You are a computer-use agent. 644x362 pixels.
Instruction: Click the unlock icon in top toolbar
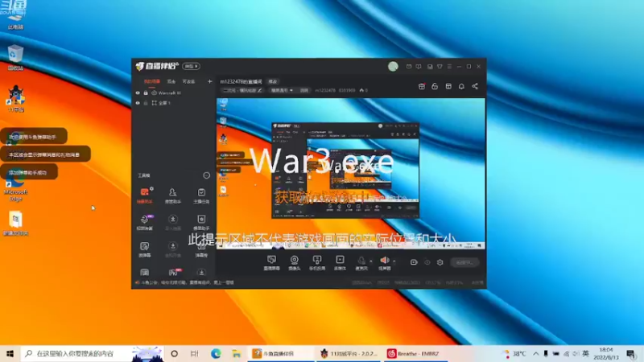click(435, 86)
